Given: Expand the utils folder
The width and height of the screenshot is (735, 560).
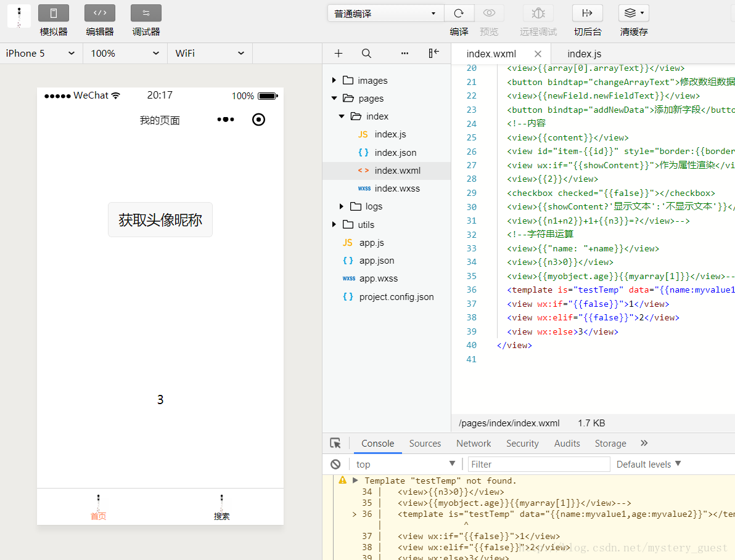Looking at the screenshot, I should point(334,225).
